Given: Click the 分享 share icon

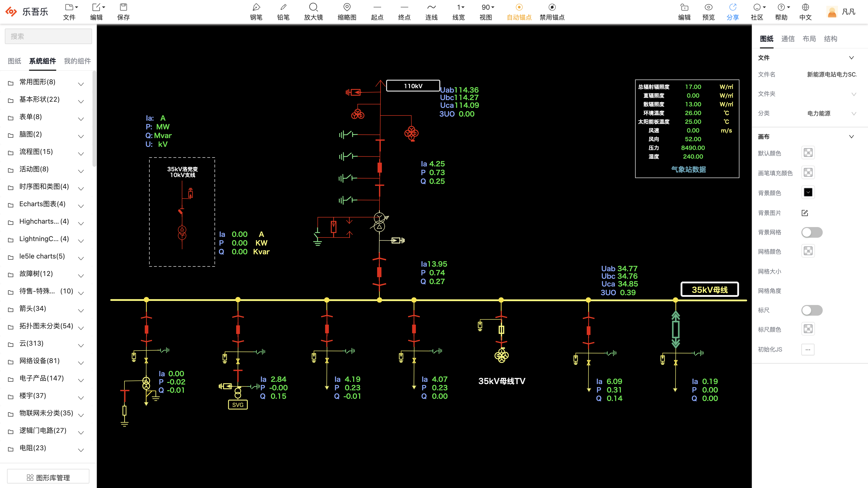Looking at the screenshot, I should 733,8.
